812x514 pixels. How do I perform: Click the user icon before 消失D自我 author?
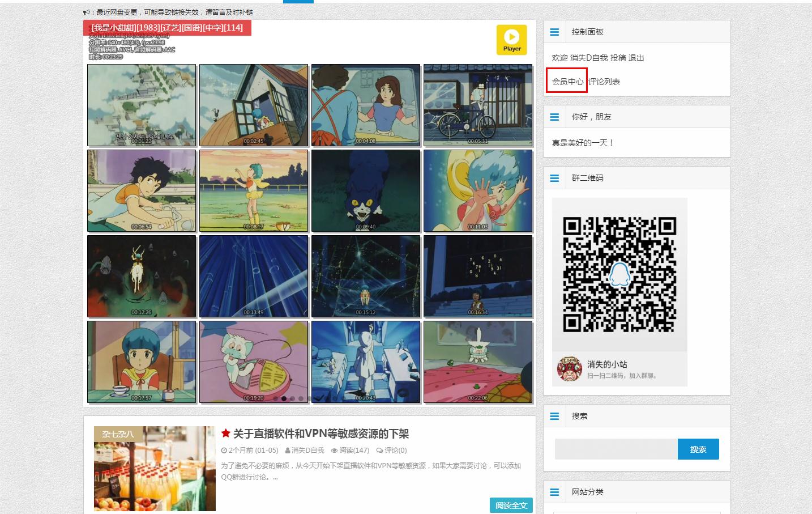288,451
